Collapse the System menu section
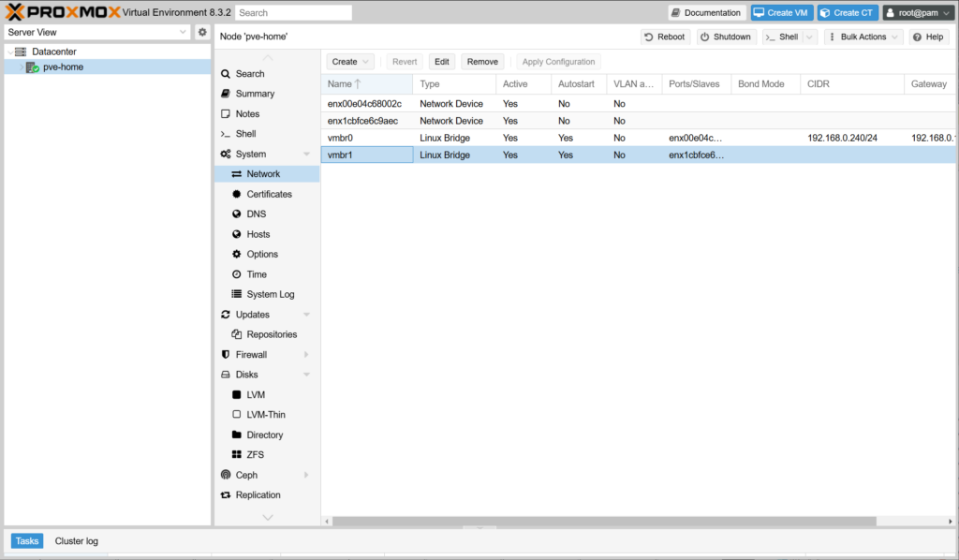959x560 pixels. (x=306, y=155)
